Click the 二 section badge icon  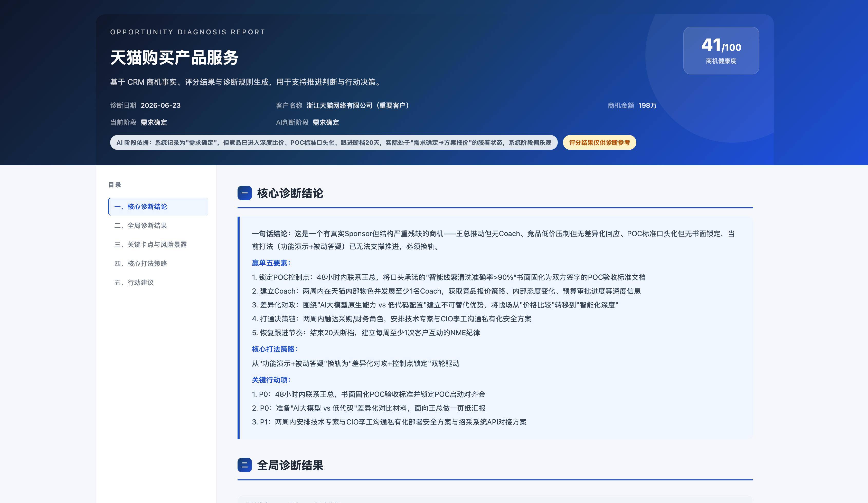click(244, 465)
